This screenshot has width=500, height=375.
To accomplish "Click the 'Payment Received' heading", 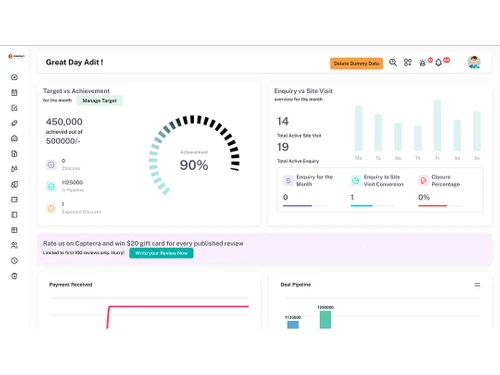I will click(x=71, y=285).
